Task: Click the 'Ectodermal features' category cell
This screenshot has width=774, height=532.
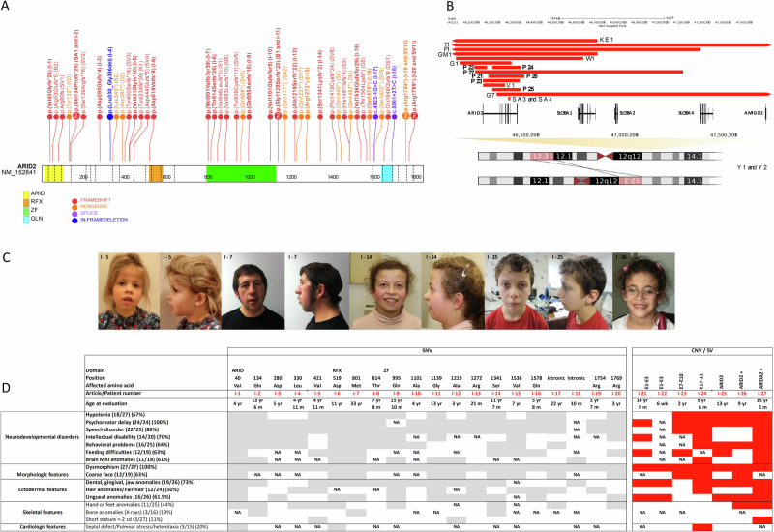Action: pos(45,489)
